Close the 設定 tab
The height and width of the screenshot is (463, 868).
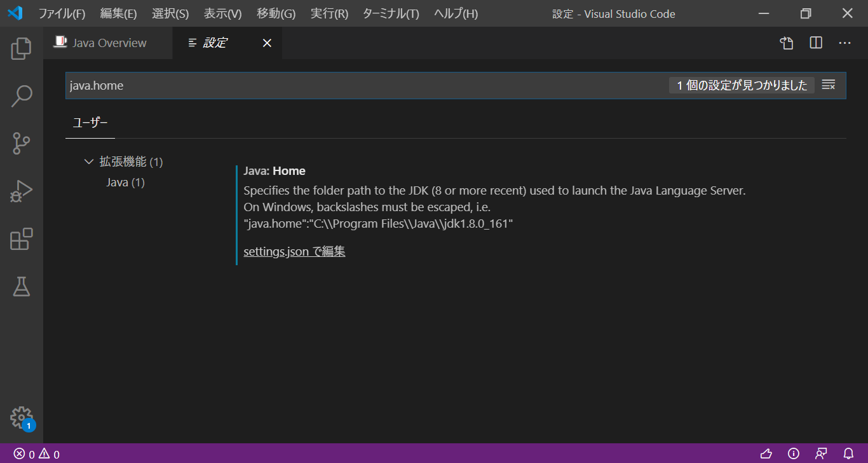coord(267,43)
